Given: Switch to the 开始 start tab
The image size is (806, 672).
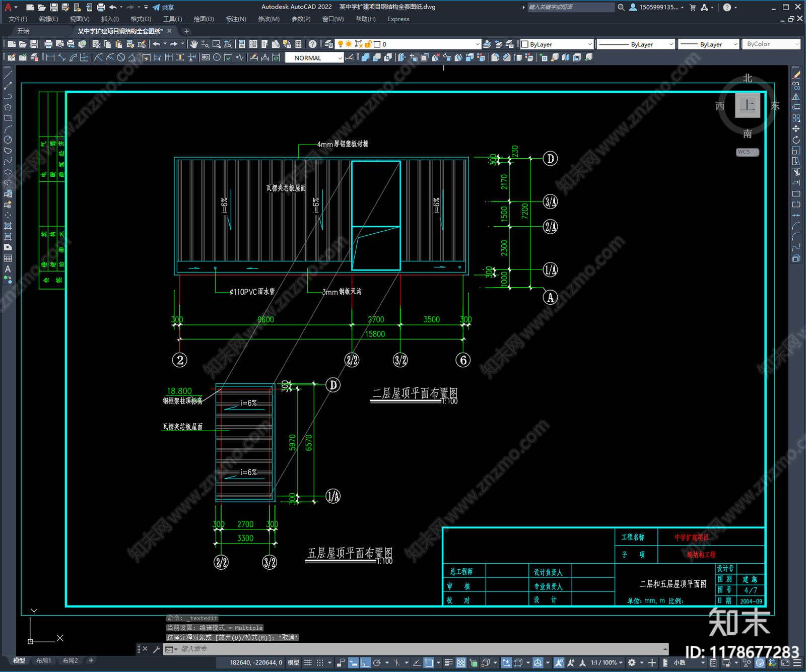Looking at the screenshot, I should pyautogui.click(x=24, y=31).
